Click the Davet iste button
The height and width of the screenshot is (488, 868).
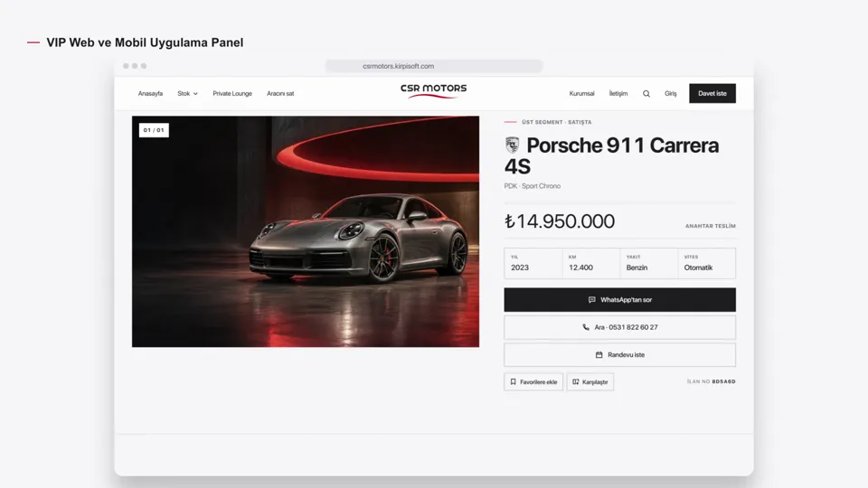(712, 93)
